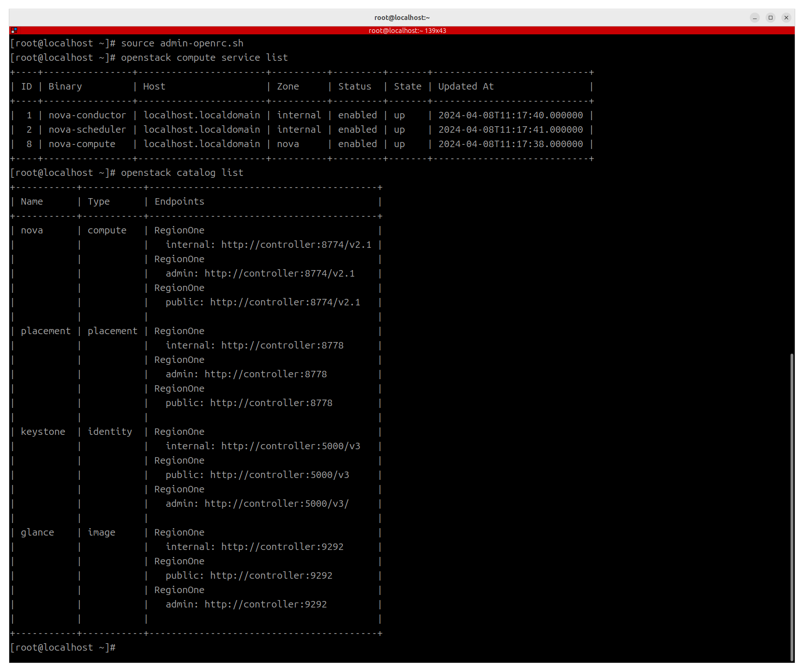This screenshot has height=672, width=804.
Task: Click the final '[root@localhost ~]#' prompt line
Action: click(x=63, y=647)
